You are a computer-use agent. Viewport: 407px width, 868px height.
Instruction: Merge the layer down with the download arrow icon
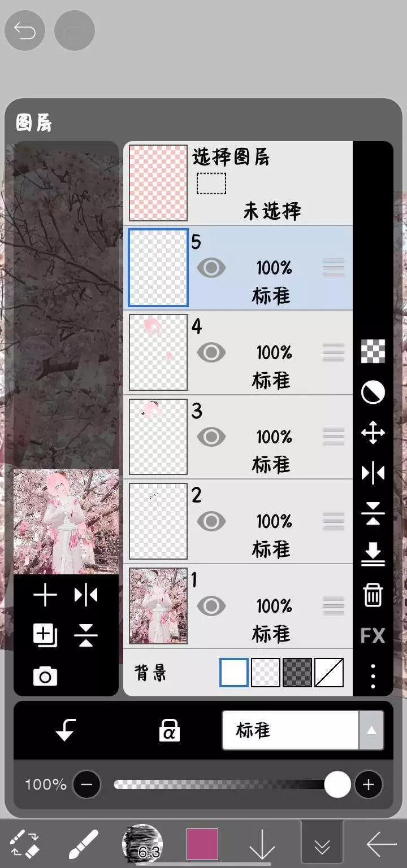point(373,555)
